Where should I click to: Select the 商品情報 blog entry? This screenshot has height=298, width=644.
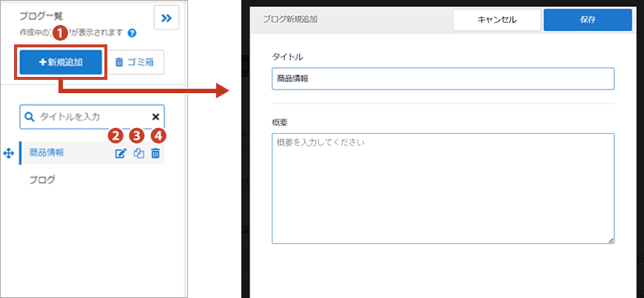click(47, 153)
